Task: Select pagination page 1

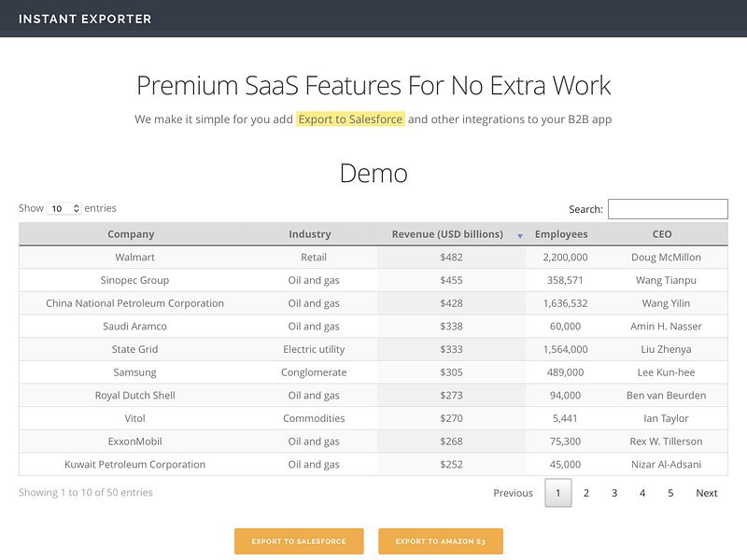Action: [x=558, y=493]
